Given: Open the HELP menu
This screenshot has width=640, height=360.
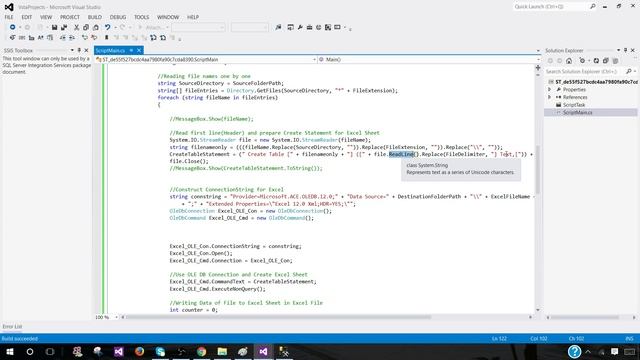Looking at the screenshot, I should tap(193, 17).
